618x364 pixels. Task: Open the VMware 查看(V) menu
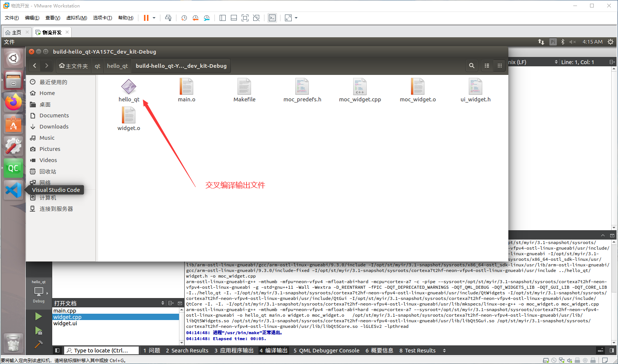tap(53, 18)
